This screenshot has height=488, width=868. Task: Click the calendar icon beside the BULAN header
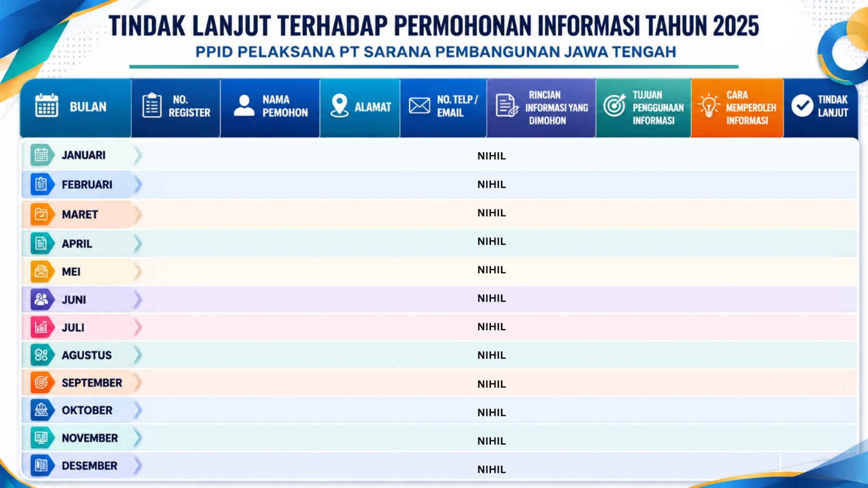47,105
